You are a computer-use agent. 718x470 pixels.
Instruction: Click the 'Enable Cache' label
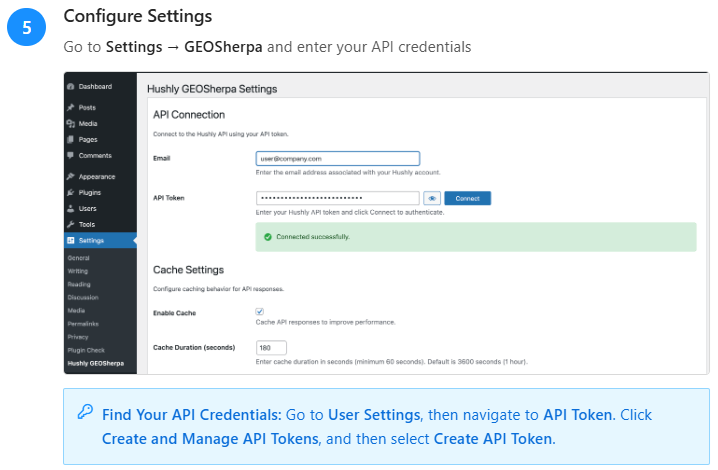(x=174, y=313)
